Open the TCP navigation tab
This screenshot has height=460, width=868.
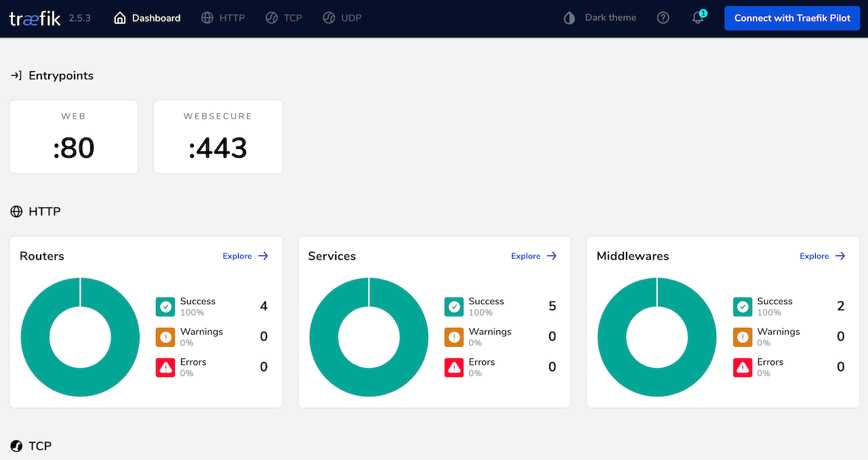pyautogui.click(x=283, y=18)
